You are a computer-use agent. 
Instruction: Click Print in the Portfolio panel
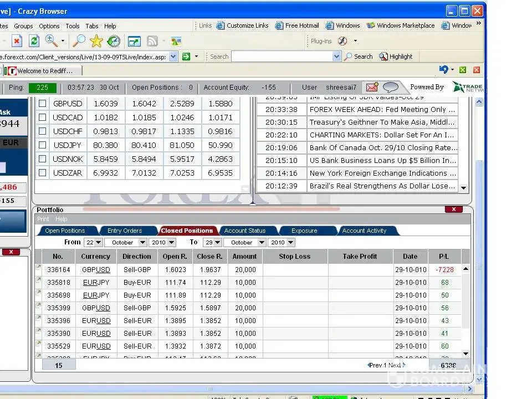pyautogui.click(x=43, y=219)
